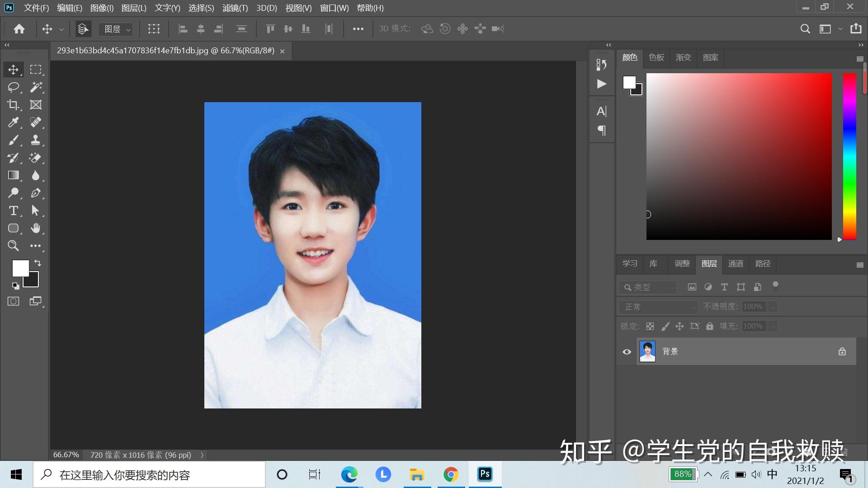This screenshot has height=488, width=868.
Task: Click the Home button in options bar
Action: click(x=19, y=29)
